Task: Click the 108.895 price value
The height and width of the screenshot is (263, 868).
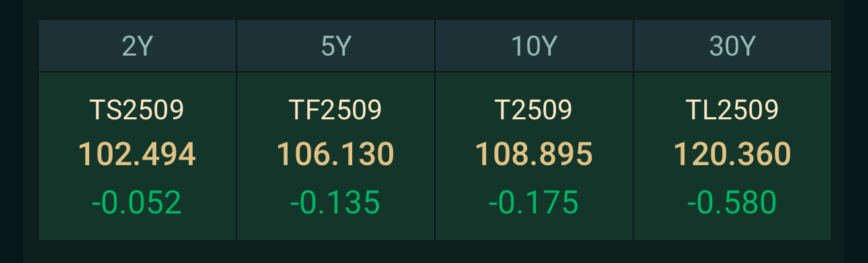Action: [534, 155]
